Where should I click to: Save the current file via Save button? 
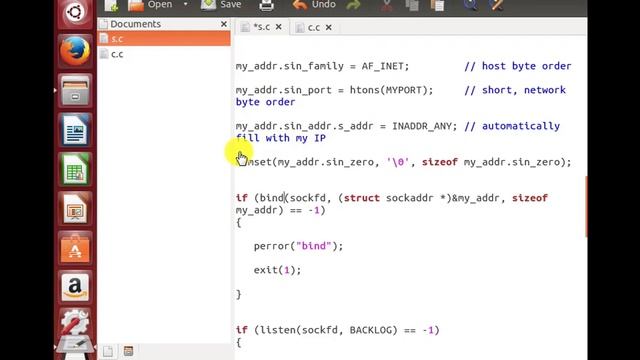tap(221, 5)
